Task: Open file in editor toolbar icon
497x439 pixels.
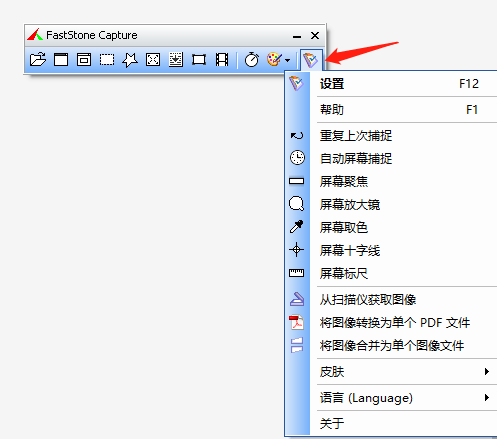Action: 38,60
